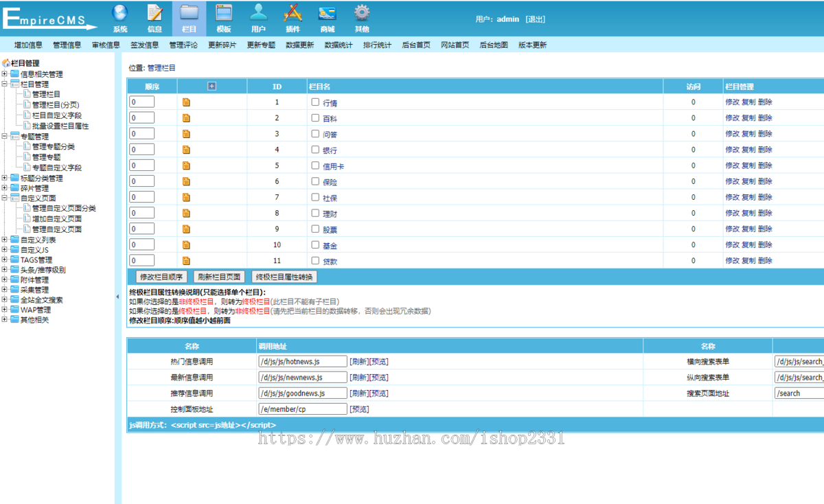
Task: Open 版本更新 in the submenu bar
Action: (532, 45)
